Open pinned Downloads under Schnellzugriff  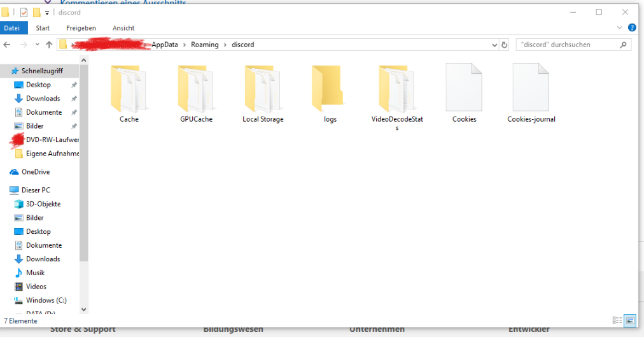click(x=43, y=98)
